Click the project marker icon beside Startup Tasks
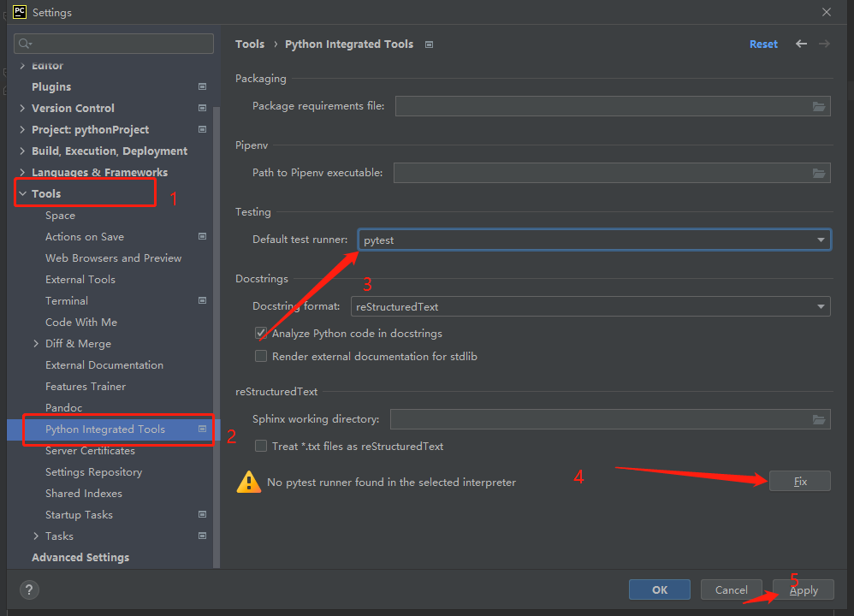This screenshot has width=854, height=616. click(x=202, y=515)
